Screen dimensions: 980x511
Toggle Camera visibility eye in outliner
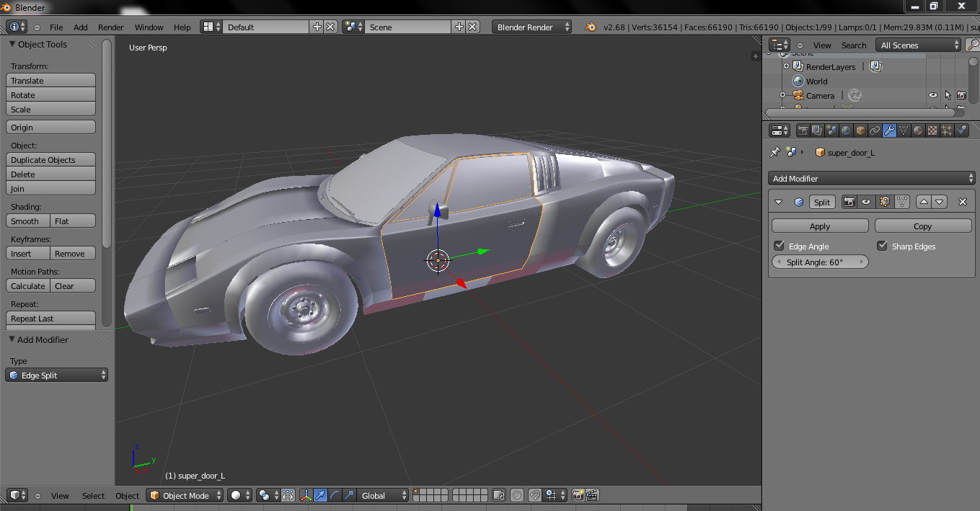933,95
